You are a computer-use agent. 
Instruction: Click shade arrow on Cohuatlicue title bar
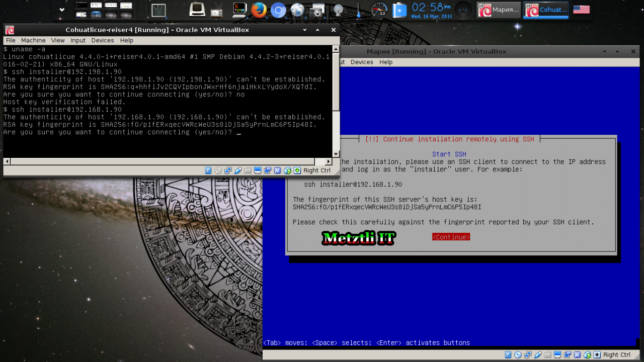point(304,30)
